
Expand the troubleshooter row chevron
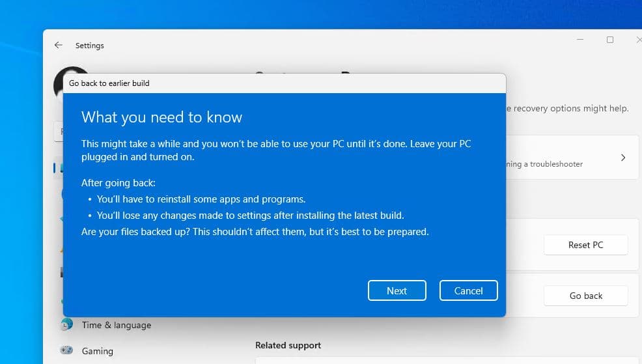(x=622, y=158)
